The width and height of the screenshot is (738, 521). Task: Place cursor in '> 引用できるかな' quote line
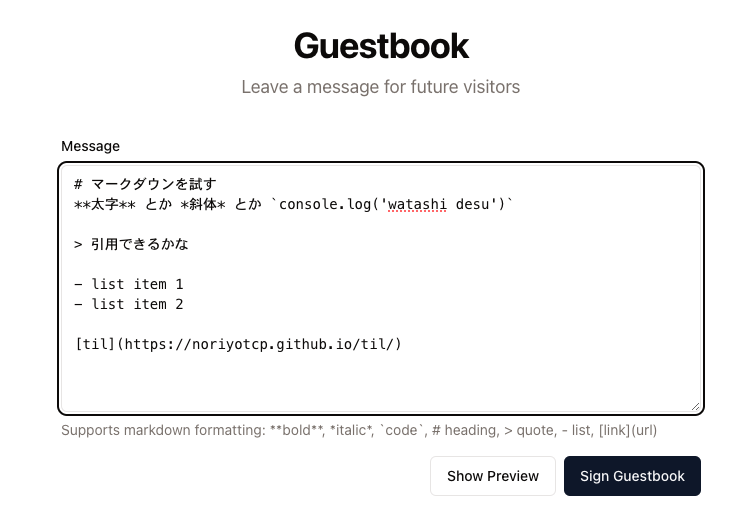tap(131, 244)
